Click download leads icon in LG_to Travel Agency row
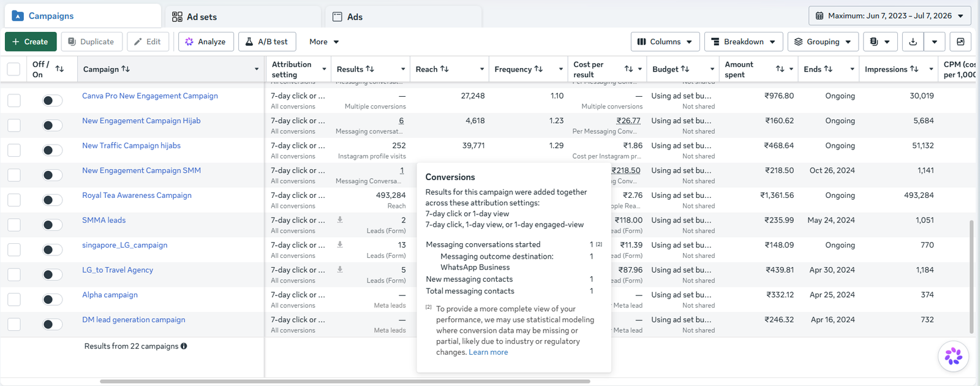Viewport: 980px width, 386px height. pos(340,269)
